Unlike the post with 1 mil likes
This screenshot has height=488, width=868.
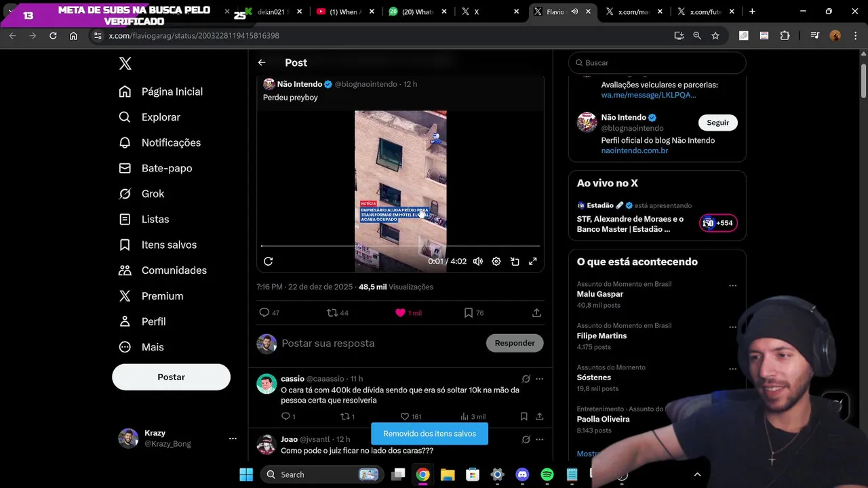(408, 312)
